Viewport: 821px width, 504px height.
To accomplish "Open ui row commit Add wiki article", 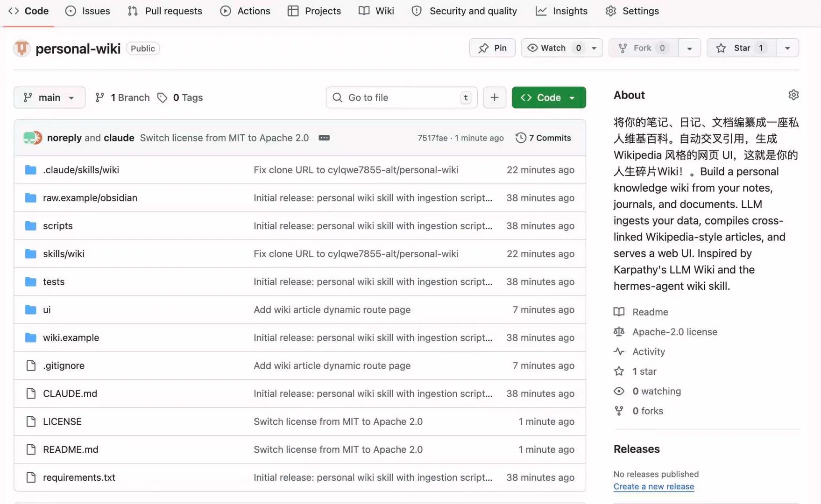I will point(332,309).
